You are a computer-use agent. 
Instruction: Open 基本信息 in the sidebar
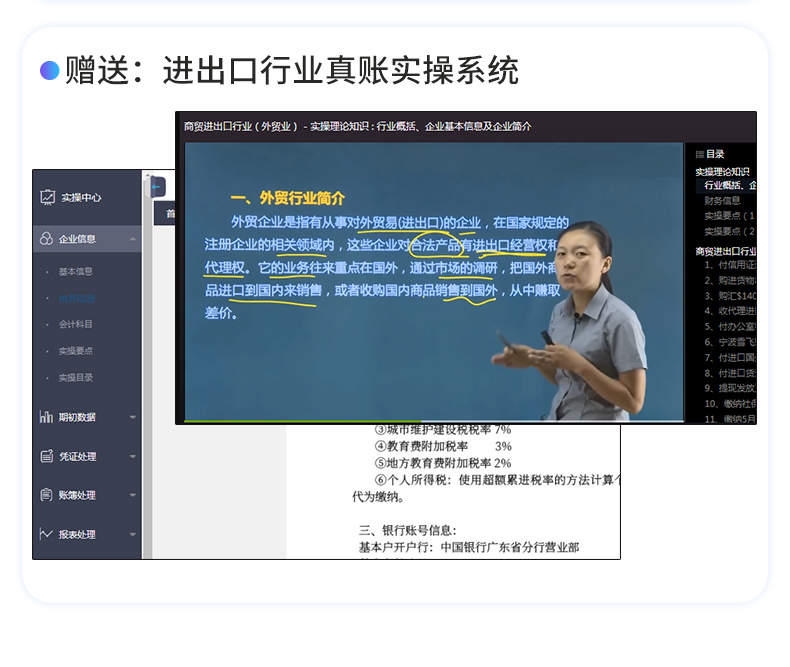(x=76, y=271)
